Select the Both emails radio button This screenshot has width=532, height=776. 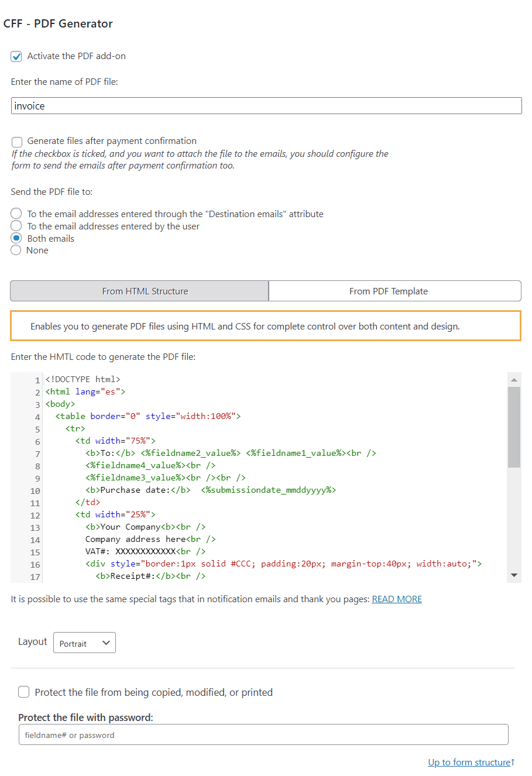[x=16, y=238]
